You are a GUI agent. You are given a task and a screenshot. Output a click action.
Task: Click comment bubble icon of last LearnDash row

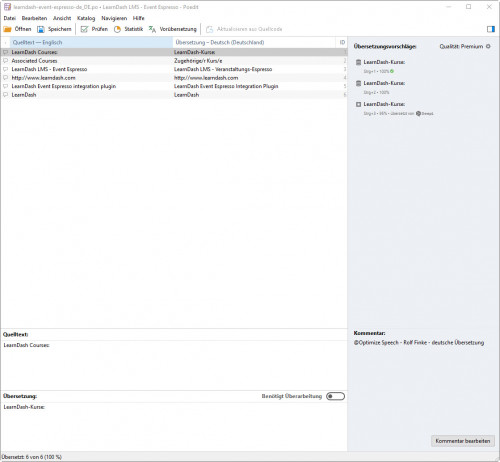tap(5, 95)
